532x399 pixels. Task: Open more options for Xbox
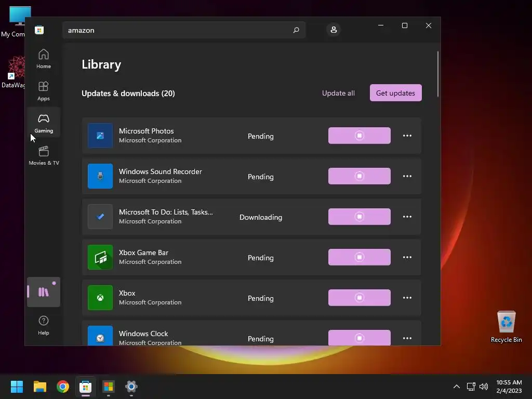[x=407, y=298]
